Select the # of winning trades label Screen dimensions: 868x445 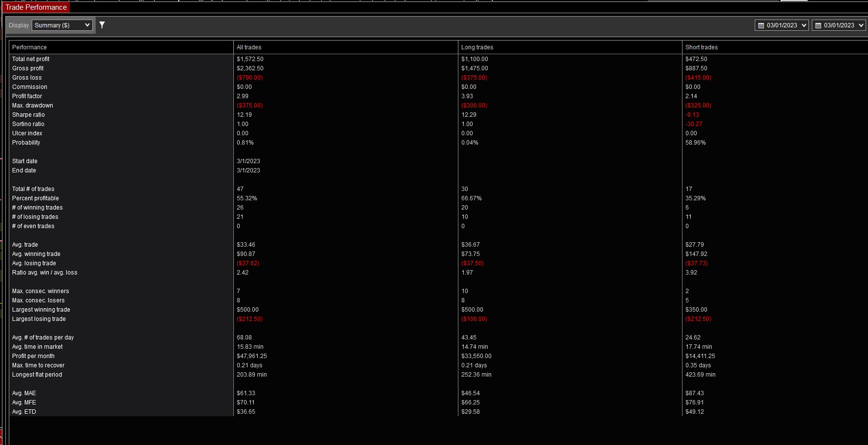click(x=38, y=208)
